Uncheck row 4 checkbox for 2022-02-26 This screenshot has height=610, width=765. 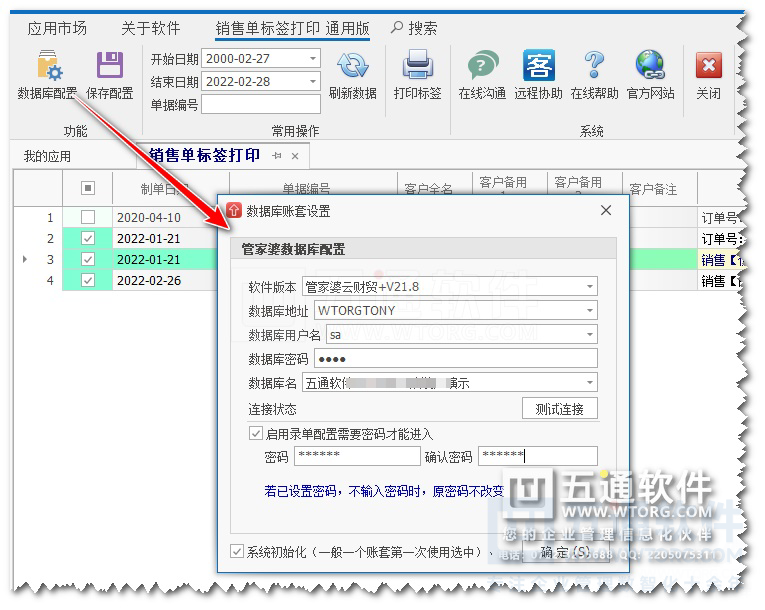click(88, 280)
